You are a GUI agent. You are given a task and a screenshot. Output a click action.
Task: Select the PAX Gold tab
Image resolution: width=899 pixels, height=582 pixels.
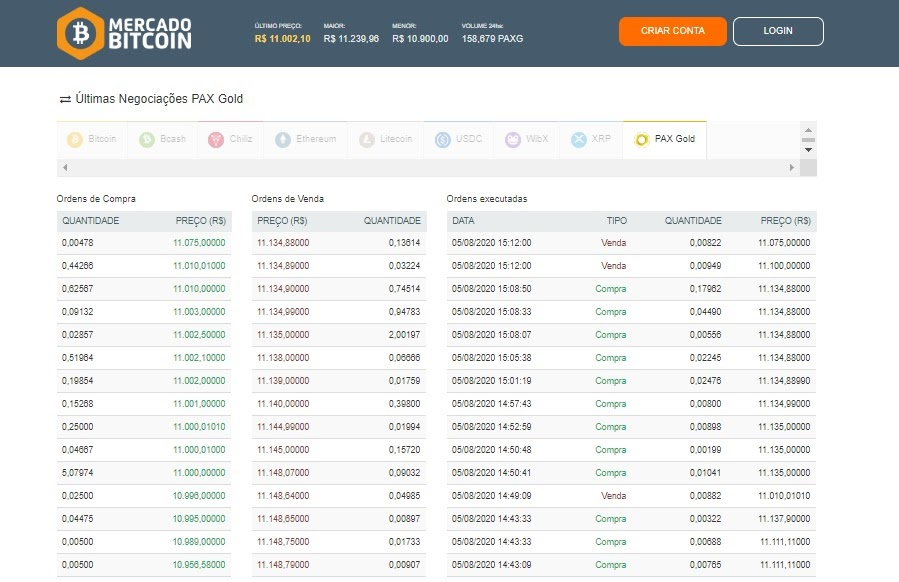[x=665, y=139]
